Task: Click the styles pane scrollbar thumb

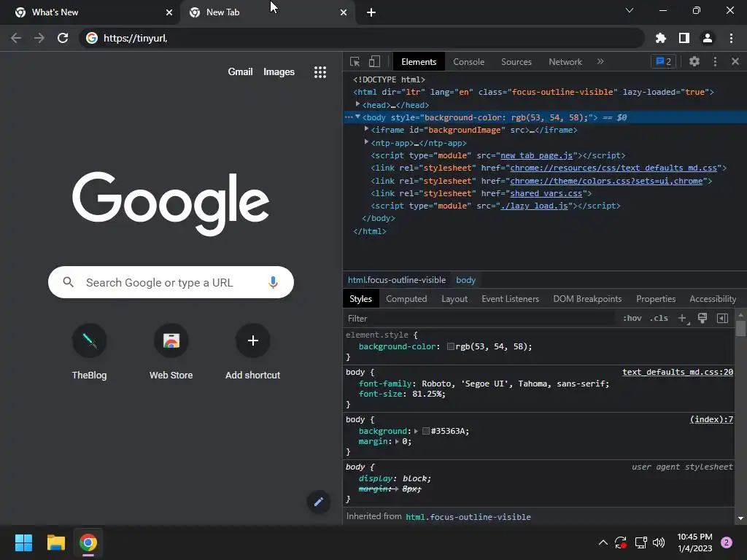Action: tap(740, 329)
